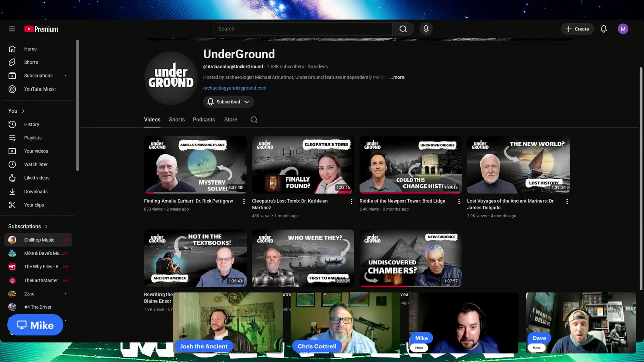
Task: Expand channel description with ...more
Action: [x=397, y=77]
